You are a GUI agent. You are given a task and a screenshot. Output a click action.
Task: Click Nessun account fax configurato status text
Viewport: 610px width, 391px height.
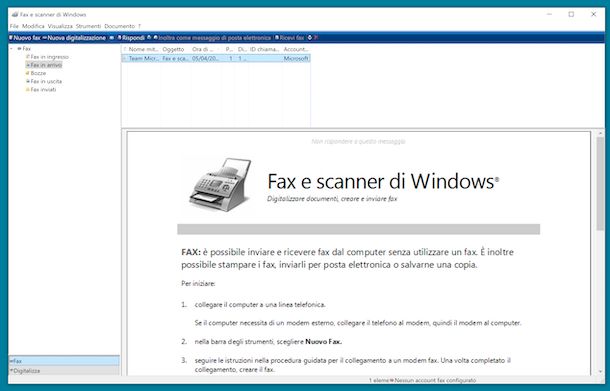coord(435,380)
